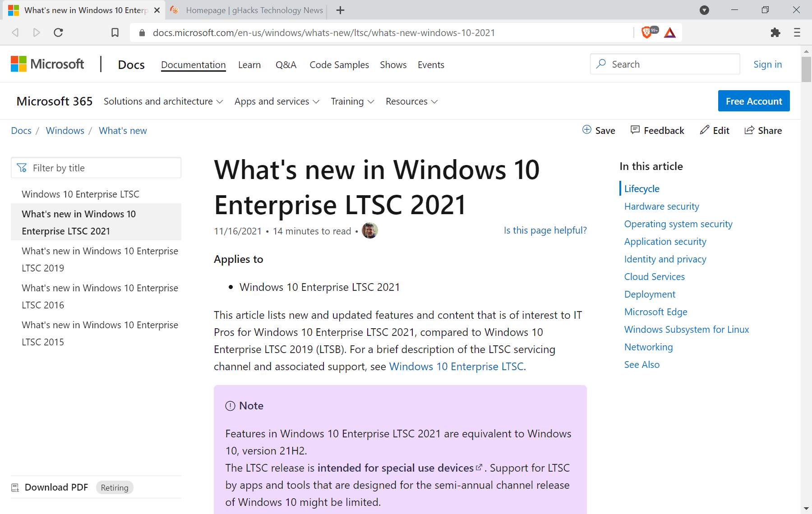The image size is (812, 514).
Task: Open intended for special use devices link
Action: (x=400, y=468)
